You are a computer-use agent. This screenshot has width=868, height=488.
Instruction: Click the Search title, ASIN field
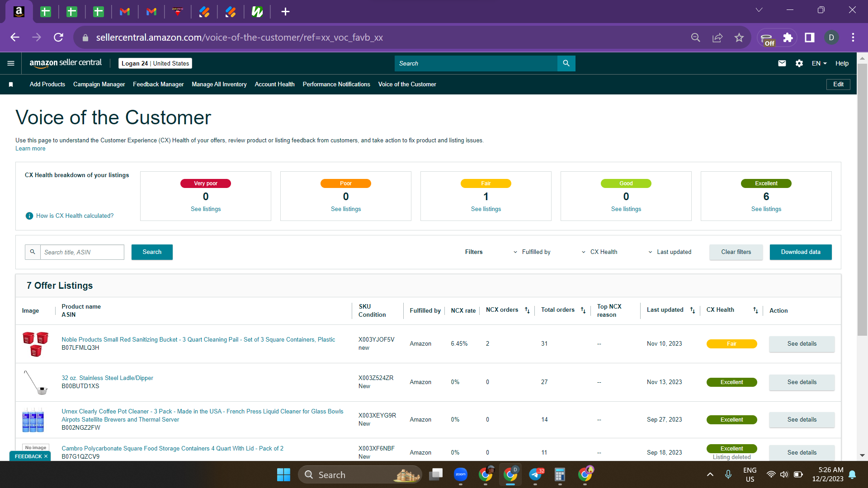(x=82, y=252)
